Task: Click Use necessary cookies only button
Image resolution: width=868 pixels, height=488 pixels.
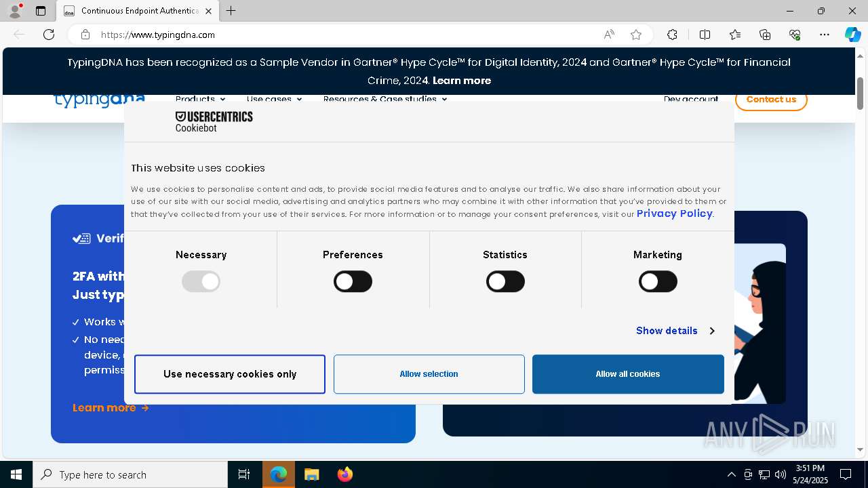Action: pos(230,374)
